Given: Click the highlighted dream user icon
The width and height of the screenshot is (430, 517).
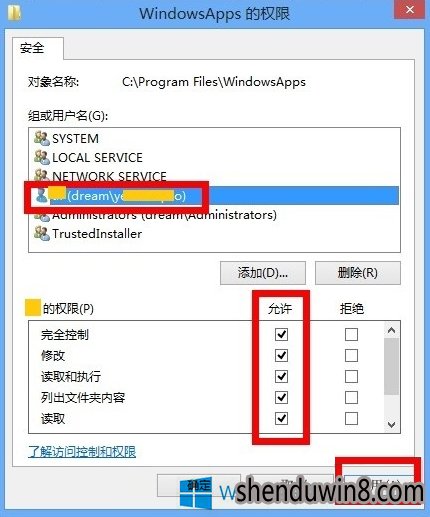Looking at the screenshot, I should [42, 195].
